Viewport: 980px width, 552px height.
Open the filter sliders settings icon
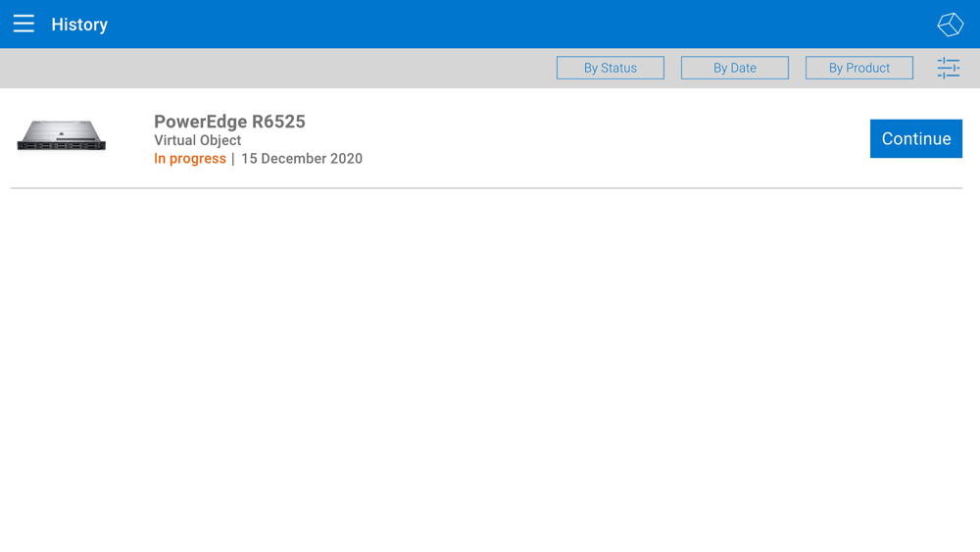click(948, 68)
